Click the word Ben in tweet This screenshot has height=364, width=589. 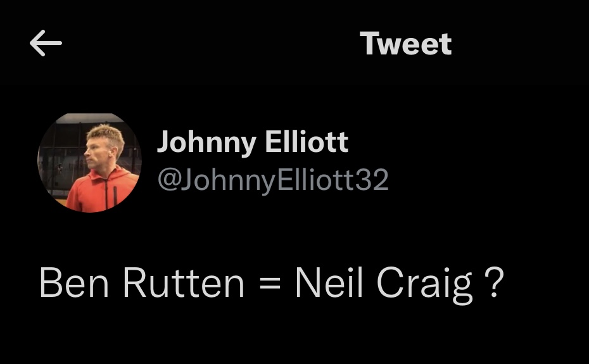[74, 282]
